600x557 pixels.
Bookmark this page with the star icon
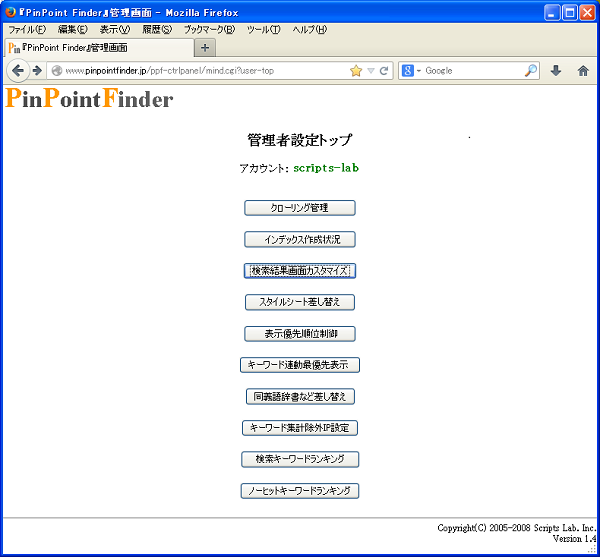(356, 71)
